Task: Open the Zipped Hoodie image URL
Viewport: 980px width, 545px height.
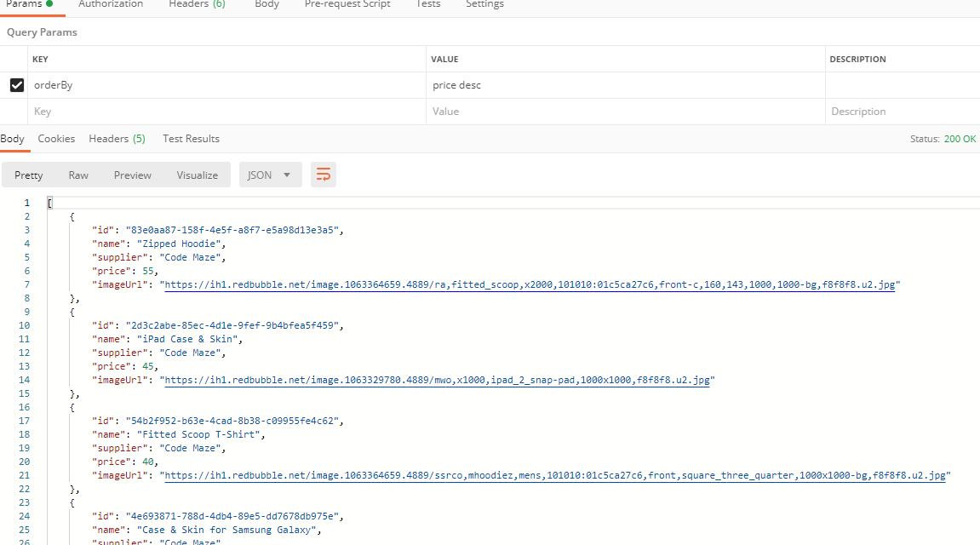Action: point(529,284)
